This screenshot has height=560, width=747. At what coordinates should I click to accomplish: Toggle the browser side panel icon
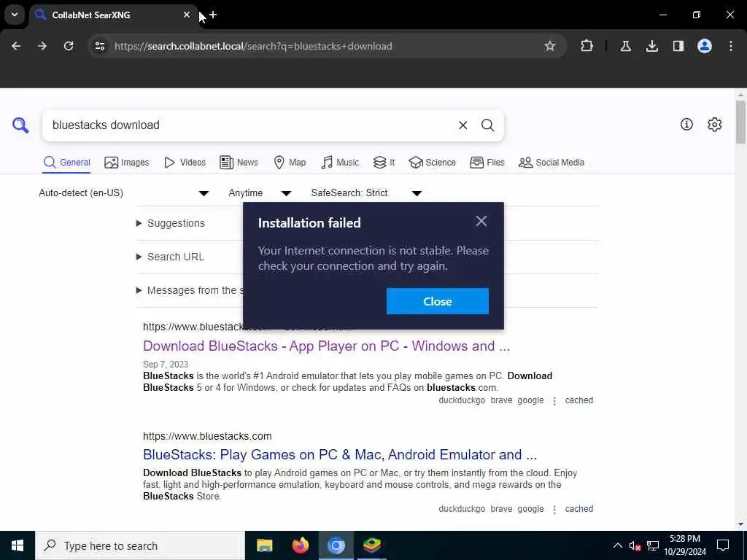[678, 46]
